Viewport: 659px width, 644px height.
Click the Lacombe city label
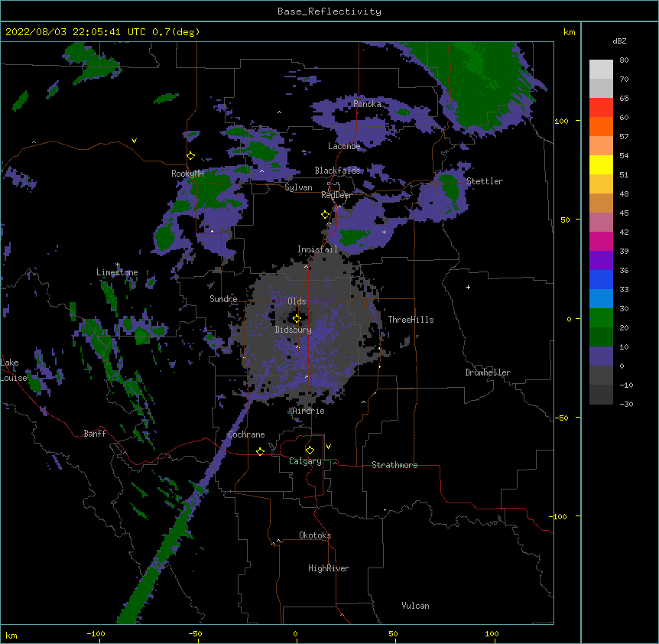coord(344,146)
